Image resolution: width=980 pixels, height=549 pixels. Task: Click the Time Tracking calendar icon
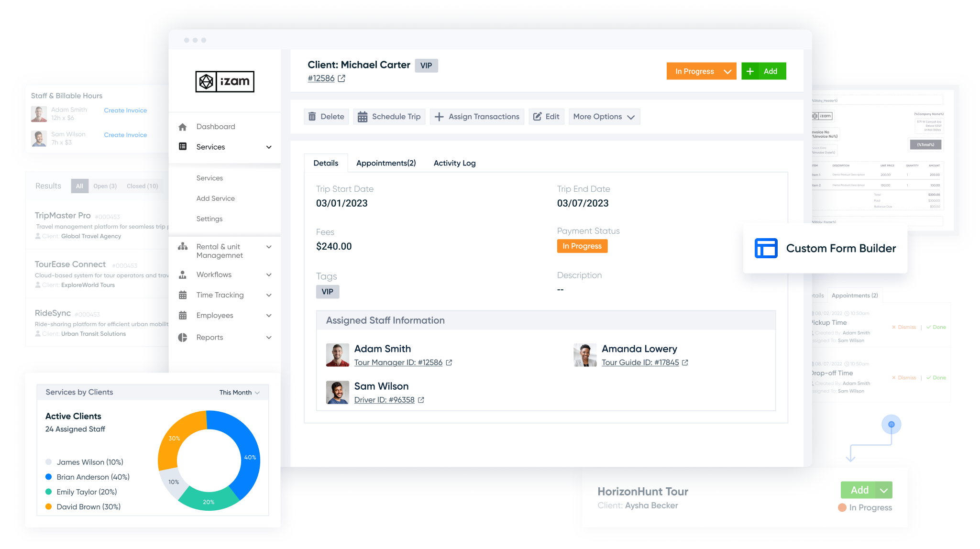pyautogui.click(x=183, y=295)
